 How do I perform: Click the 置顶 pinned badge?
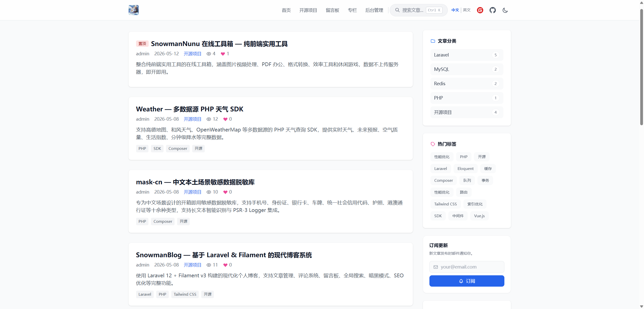[142, 44]
